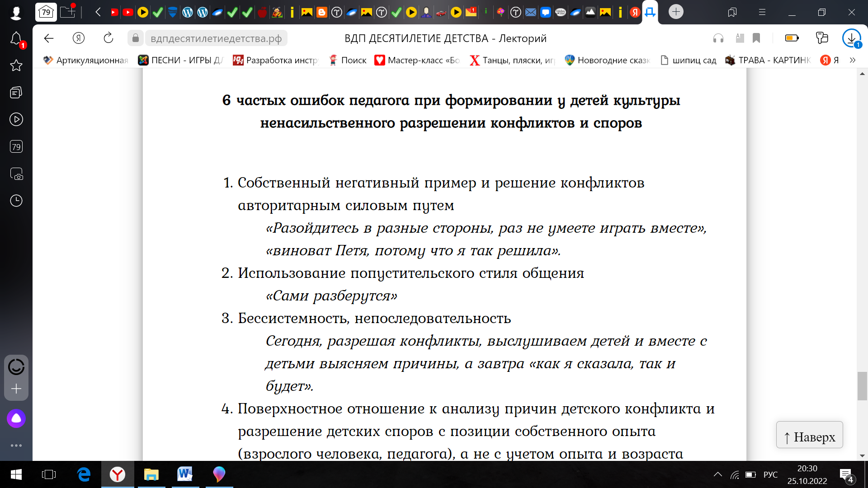868x488 pixels.
Task: Open favorites star in sidebar
Action: click(x=16, y=66)
